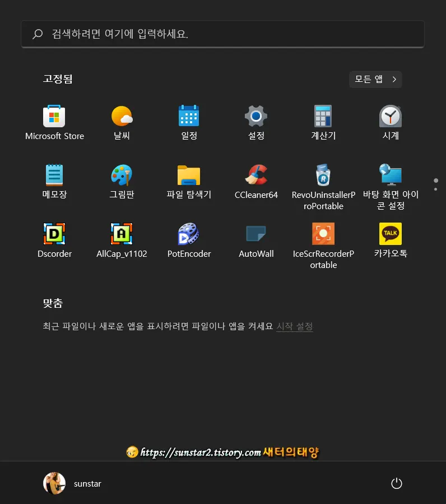The image size is (446, 504).
Task: Launch CCleaner64
Action: (256, 181)
